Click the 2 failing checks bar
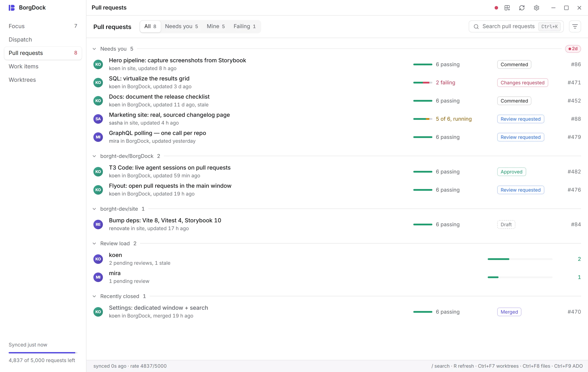This screenshot has width=588, height=372. coord(423,83)
